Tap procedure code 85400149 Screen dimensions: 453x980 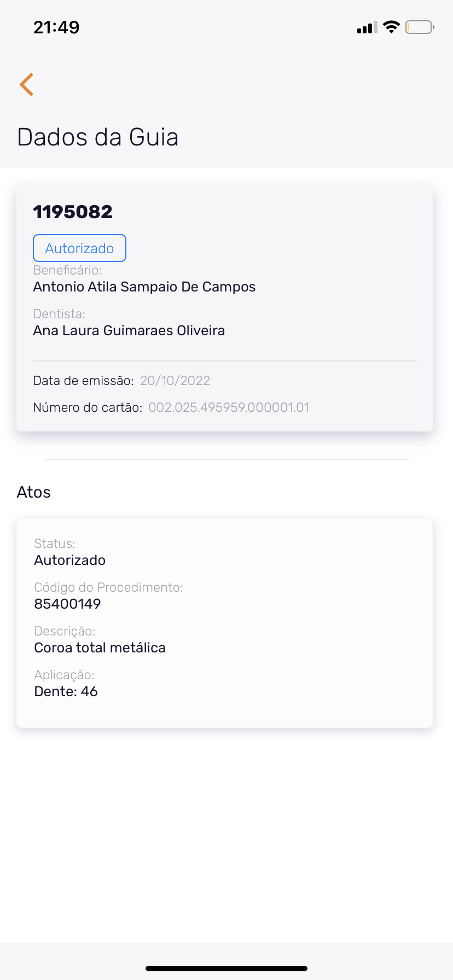pyautogui.click(x=67, y=604)
